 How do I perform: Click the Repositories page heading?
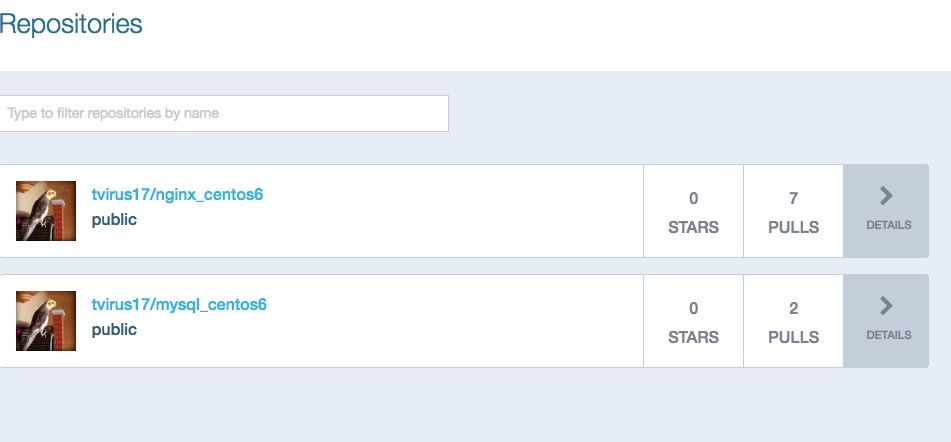point(71,23)
